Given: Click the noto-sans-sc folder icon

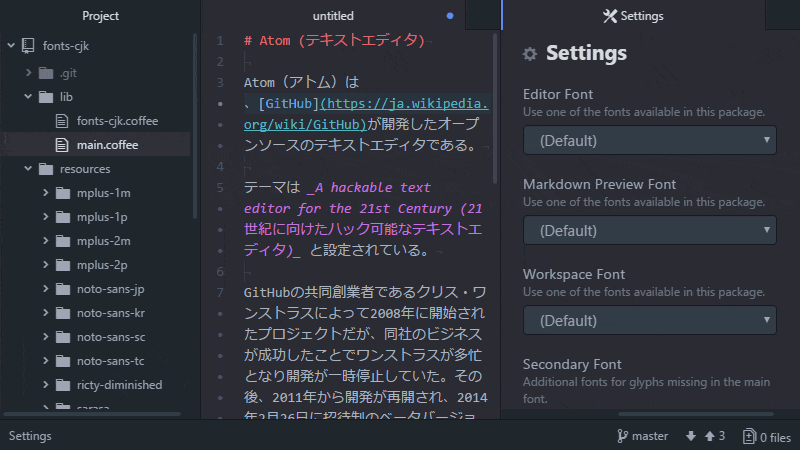Looking at the screenshot, I should (63, 337).
